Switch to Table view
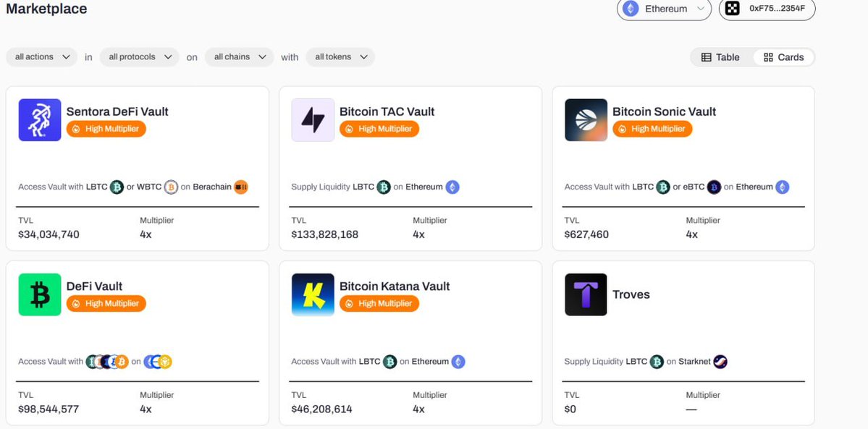The image size is (868, 429). 721,57
